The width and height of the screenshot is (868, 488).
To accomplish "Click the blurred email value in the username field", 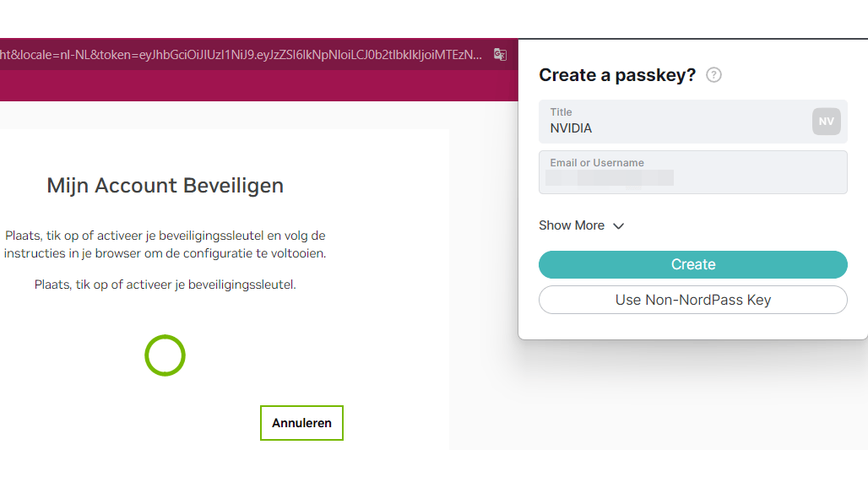I will (x=610, y=178).
